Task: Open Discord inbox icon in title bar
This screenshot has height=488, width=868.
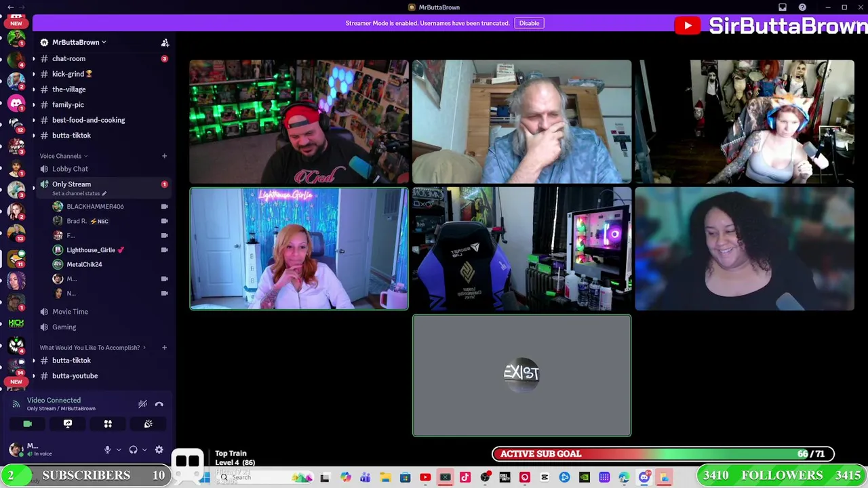Action: 783,7
